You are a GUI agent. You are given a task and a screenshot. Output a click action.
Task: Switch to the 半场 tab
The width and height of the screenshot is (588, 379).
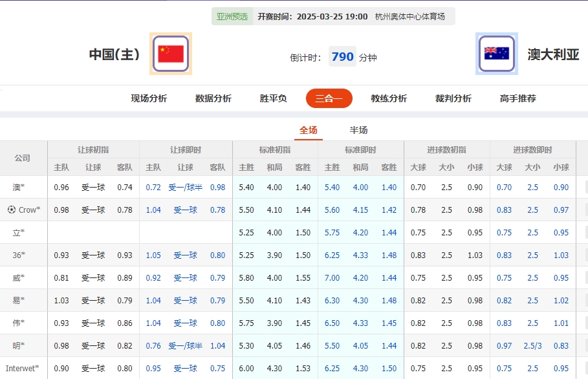point(358,129)
